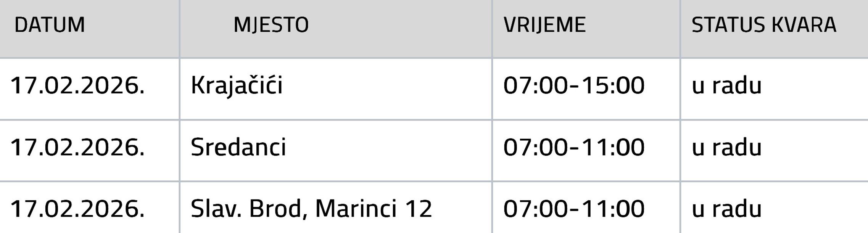
Task: Select the Sredanci location cell
Action: coord(238,147)
